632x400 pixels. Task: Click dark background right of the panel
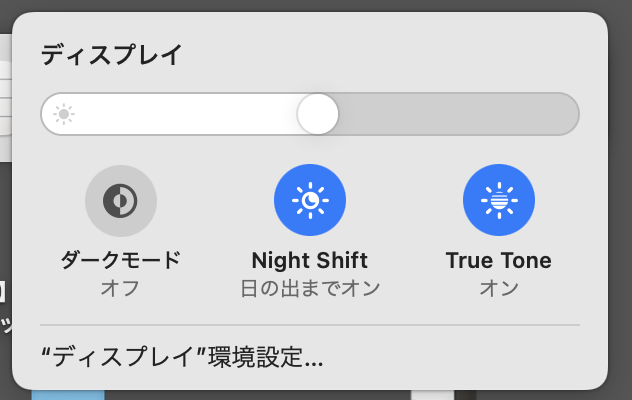[620, 200]
